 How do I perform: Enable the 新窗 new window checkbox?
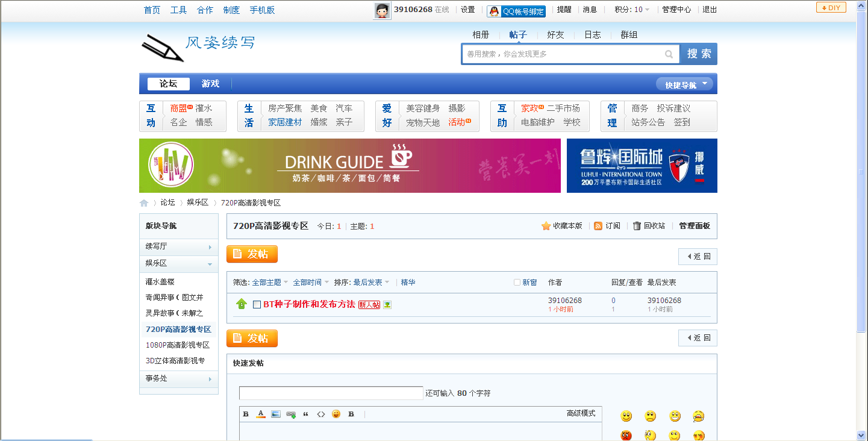(x=517, y=283)
